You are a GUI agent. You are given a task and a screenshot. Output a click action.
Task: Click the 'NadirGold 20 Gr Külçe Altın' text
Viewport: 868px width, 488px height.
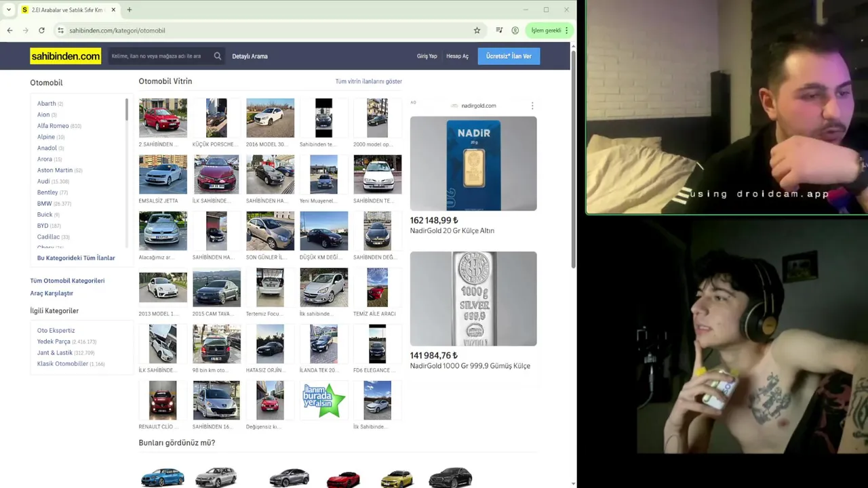(x=452, y=231)
